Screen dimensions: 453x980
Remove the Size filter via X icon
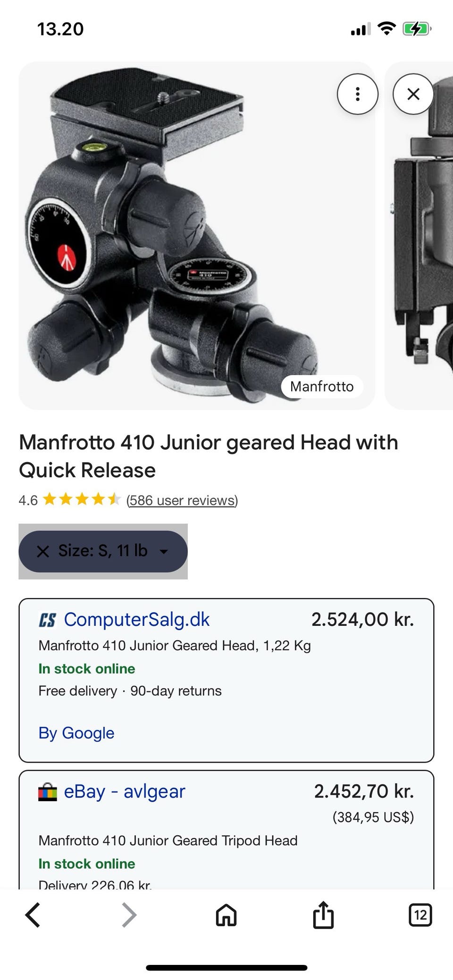click(x=43, y=551)
